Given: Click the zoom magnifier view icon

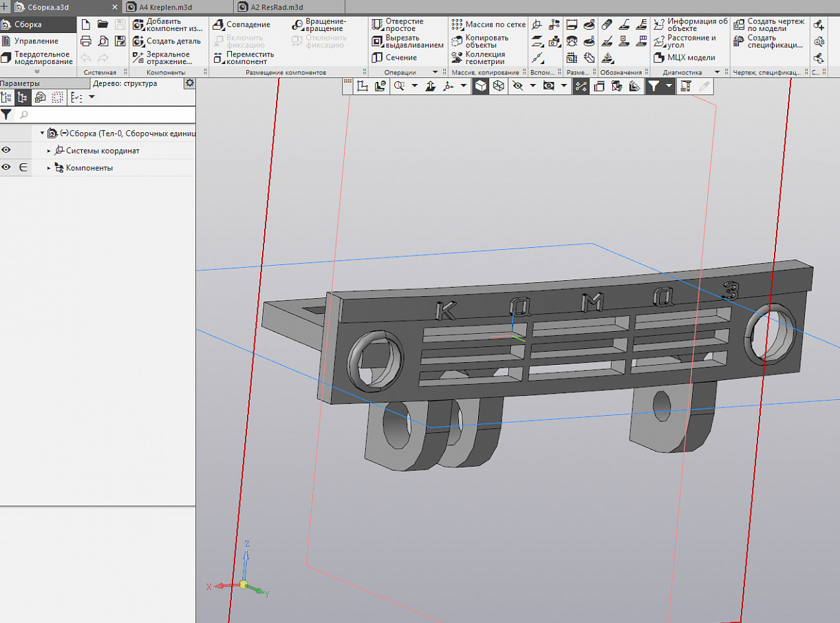Looking at the screenshot, I should coord(399,86).
